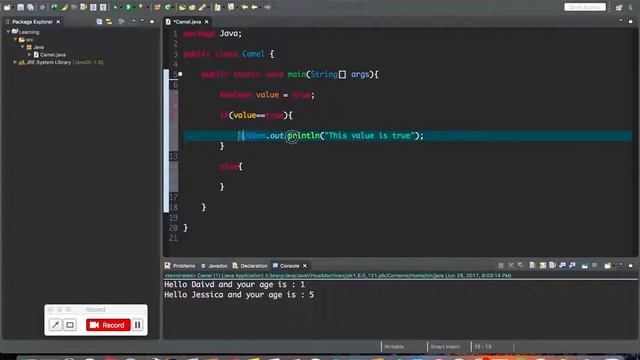Screen dimensions: 640x360
Task: Click the 'Hello Jessica' console output line
Action: coord(239,295)
